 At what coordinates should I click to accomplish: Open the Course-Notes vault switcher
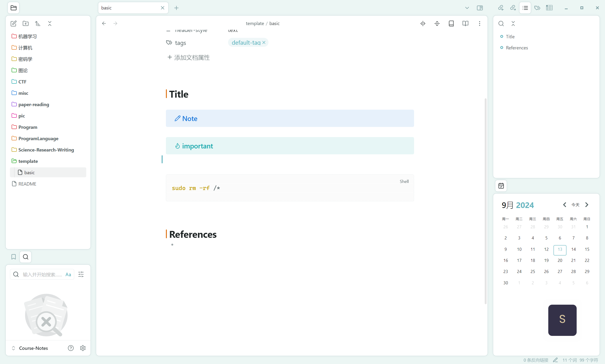tap(33, 348)
